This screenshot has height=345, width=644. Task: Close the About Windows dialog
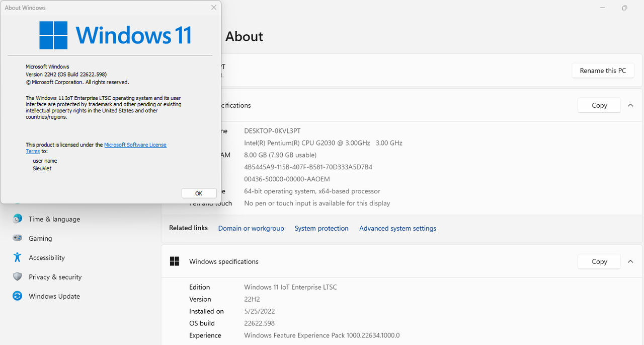(214, 8)
